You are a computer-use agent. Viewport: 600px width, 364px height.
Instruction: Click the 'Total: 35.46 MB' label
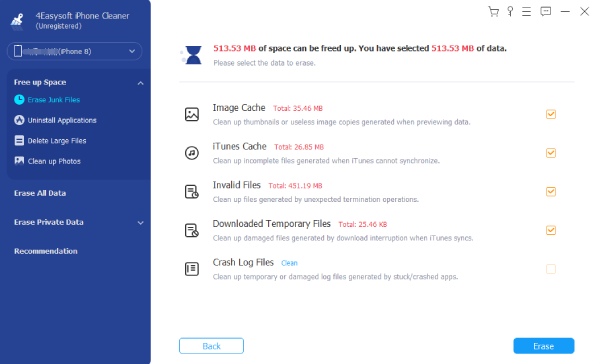tap(298, 108)
